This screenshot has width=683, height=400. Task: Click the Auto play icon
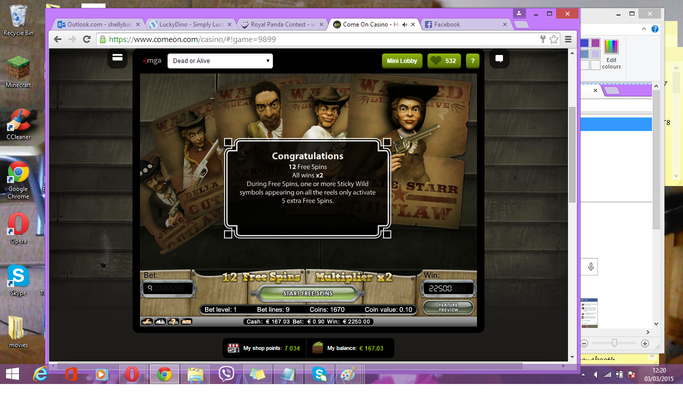pyautogui.click(x=186, y=322)
